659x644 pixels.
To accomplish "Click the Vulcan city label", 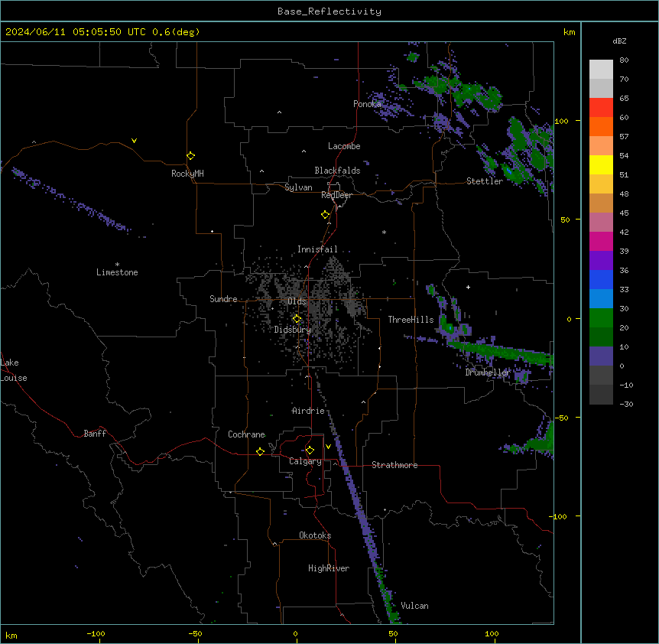I will (415, 606).
